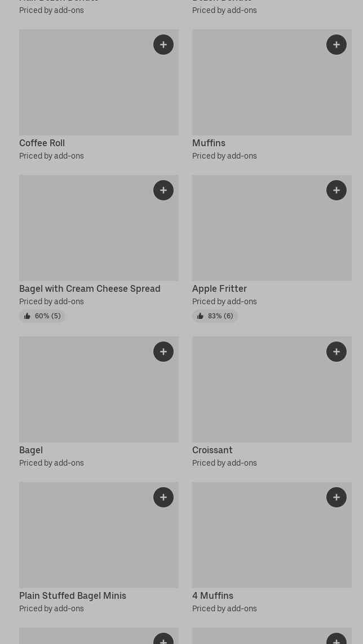This screenshot has width=363, height=644.
Task: Open Bagel with Cream Cheese Spread title
Action: [90, 288]
